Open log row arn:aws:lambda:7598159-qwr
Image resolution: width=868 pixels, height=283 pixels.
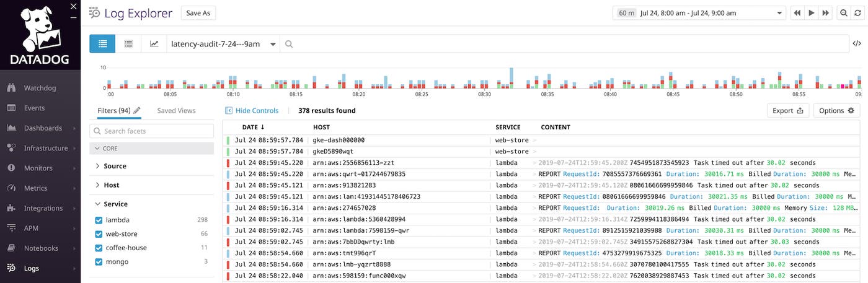pyautogui.click(x=542, y=230)
